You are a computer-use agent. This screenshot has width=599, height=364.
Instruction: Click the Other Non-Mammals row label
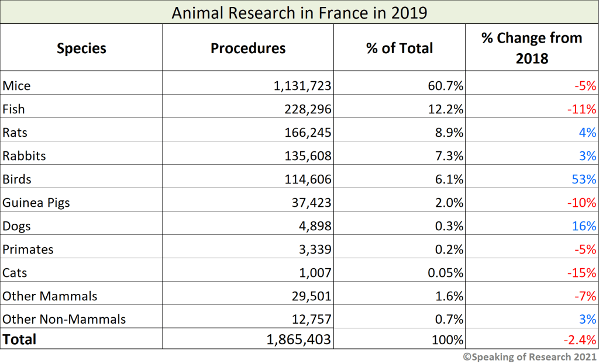tap(64, 320)
